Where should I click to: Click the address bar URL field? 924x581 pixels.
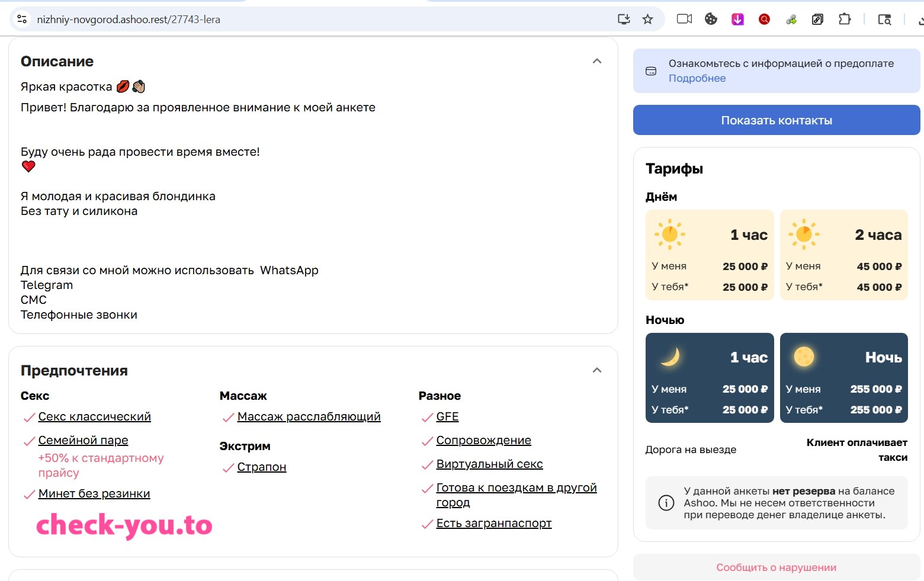(320, 20)
